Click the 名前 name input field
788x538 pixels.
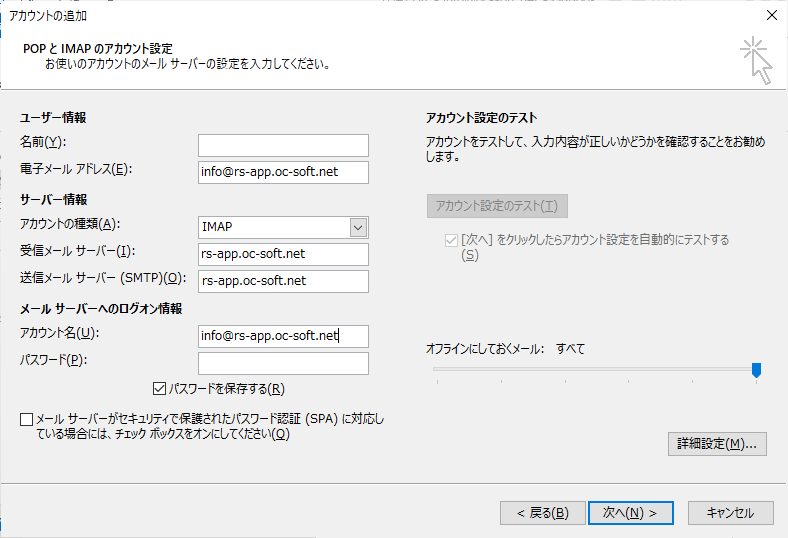click(x=283, y=145)
